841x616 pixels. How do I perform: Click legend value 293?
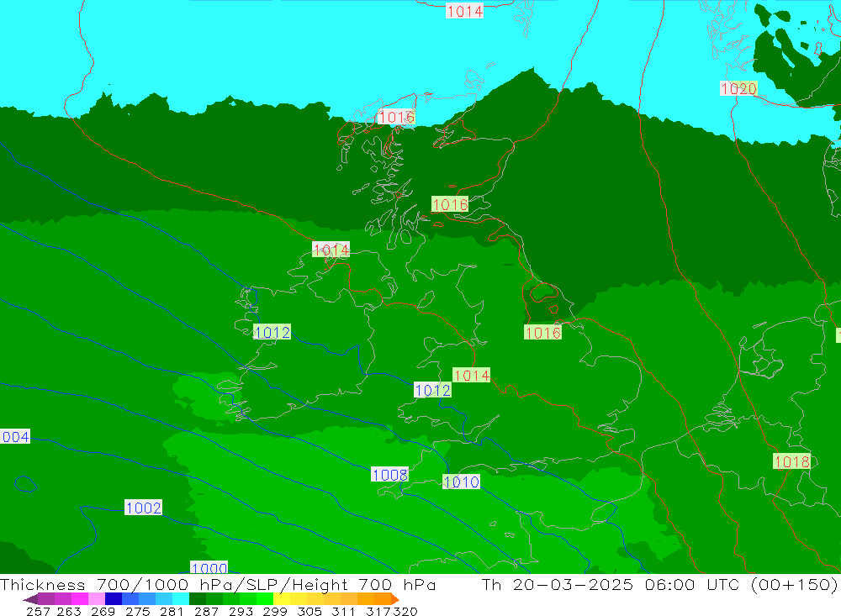tap(241, 611)
